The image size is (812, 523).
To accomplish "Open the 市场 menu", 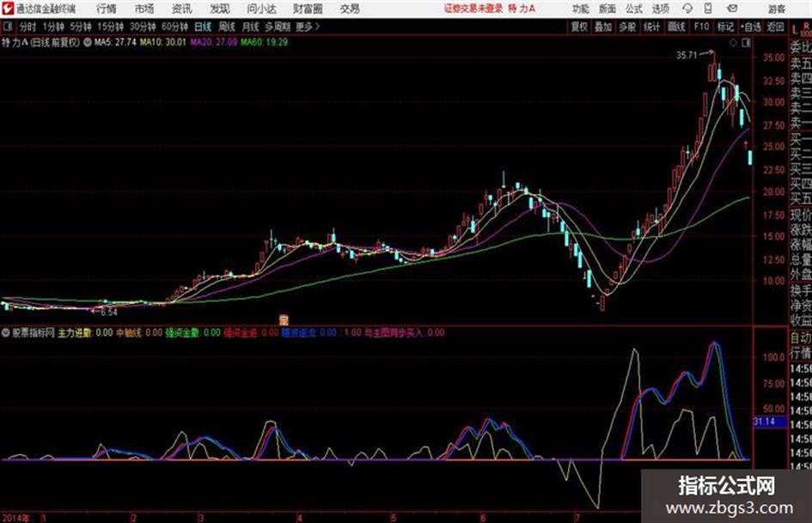I will click(144, 9).
